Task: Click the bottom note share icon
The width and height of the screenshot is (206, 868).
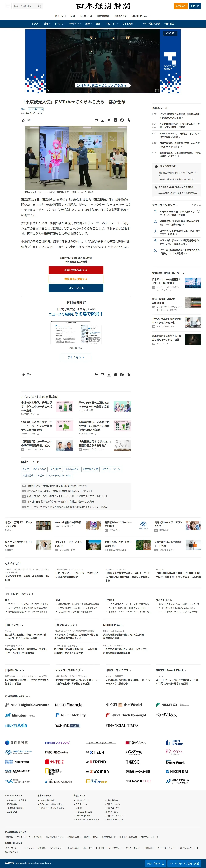Action: point(109,375)
